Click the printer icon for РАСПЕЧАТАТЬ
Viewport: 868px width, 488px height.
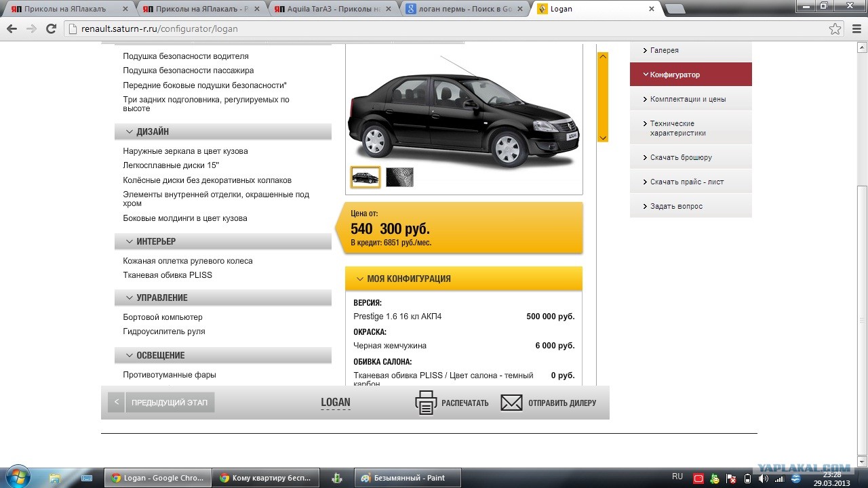426,403
